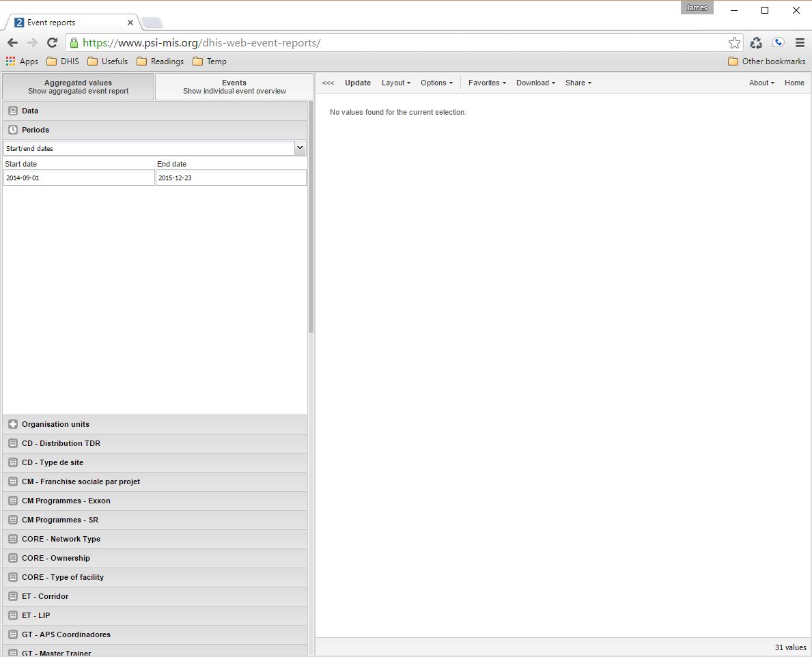Click the Start date input field
Image resolution: width=812 pixels, height=657 pixels.
pyautogui.click(x=79, y=178)
